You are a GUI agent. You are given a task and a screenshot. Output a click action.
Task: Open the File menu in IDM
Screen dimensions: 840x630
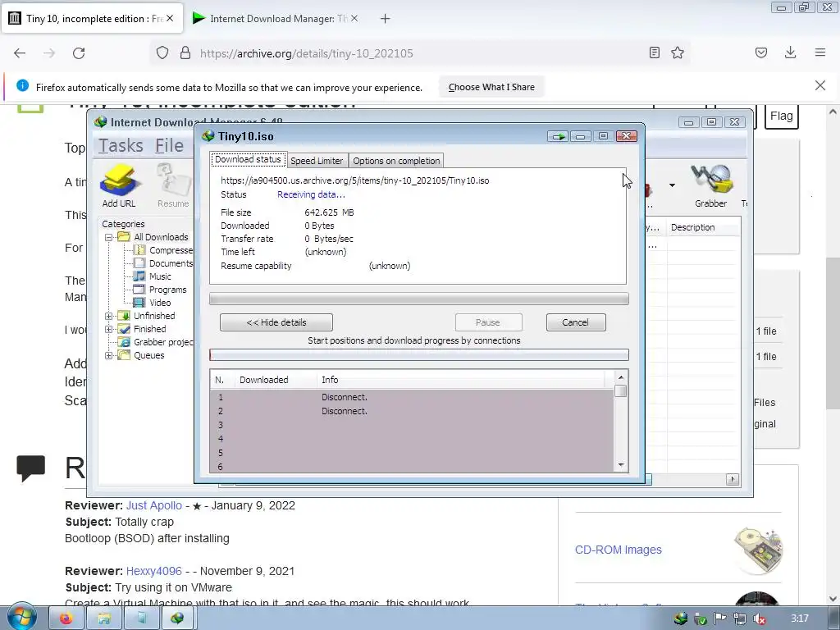(x=169, y=146)
